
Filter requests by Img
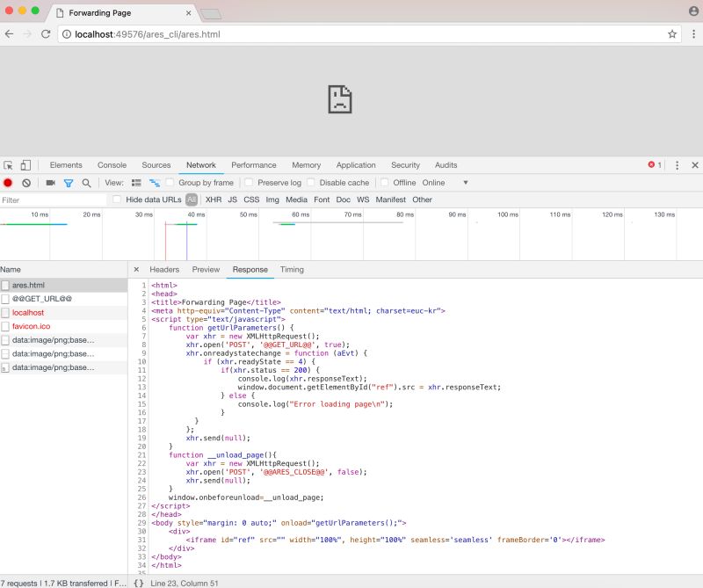pos(272,200)
